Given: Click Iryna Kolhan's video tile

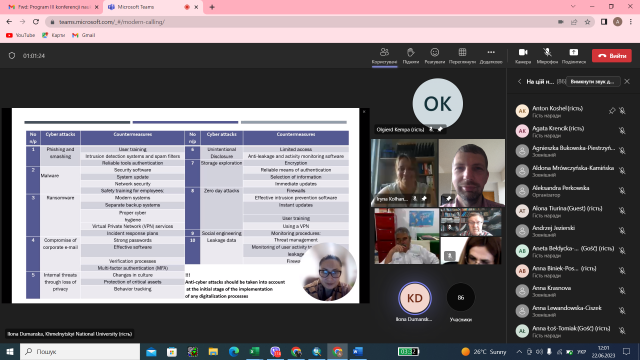Looking at the screenshot, I should coord(404,173).
